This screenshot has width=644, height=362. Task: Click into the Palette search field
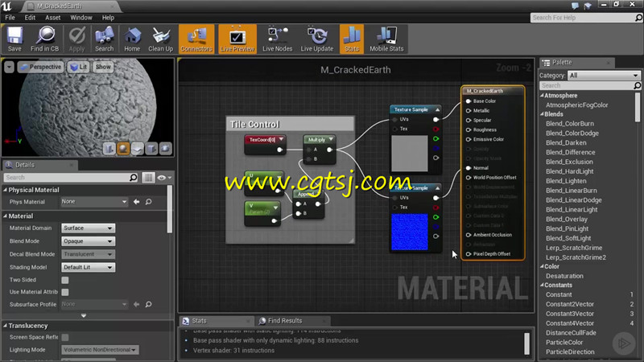[x=586, y=85]
